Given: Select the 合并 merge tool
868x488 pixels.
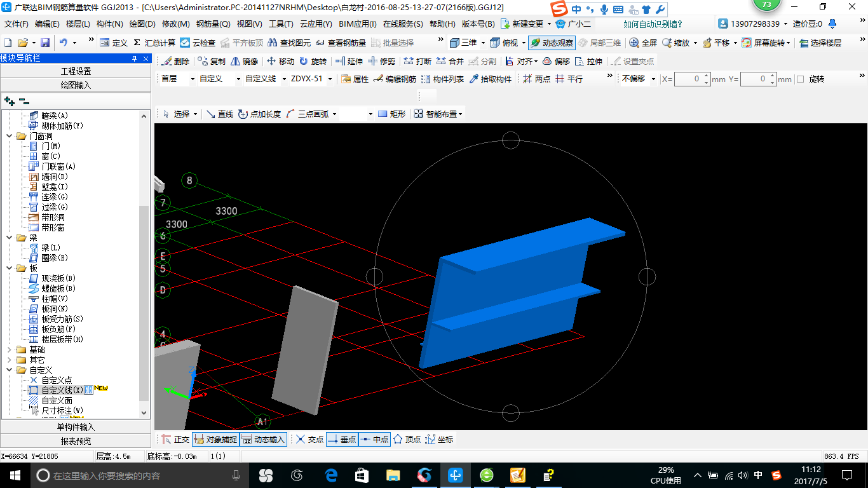Looking at the screenshot, I should click(x=450, y=61).
